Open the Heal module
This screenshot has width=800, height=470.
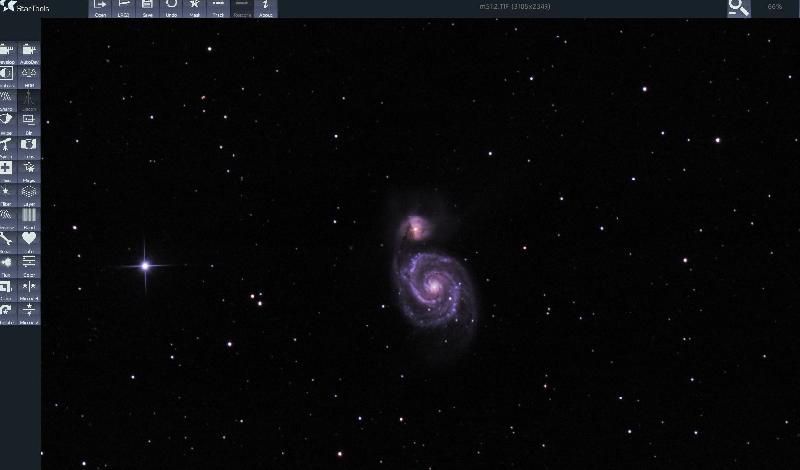click(x=7, y=171)
